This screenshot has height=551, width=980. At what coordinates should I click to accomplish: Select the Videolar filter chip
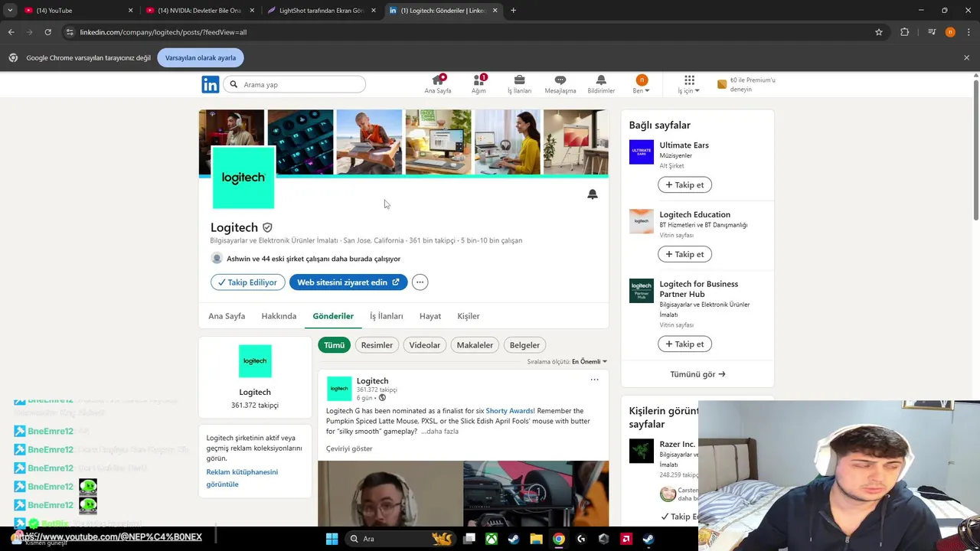pos(424,345)
